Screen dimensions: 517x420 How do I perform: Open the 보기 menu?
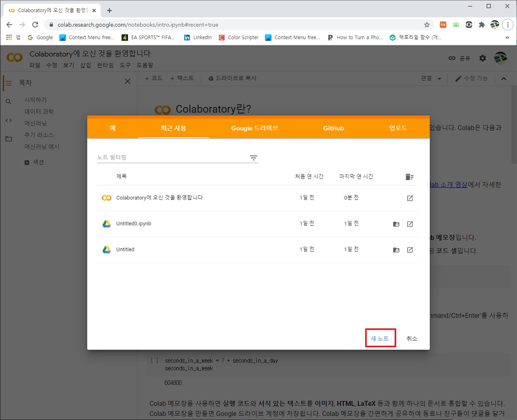coord(69,65)
